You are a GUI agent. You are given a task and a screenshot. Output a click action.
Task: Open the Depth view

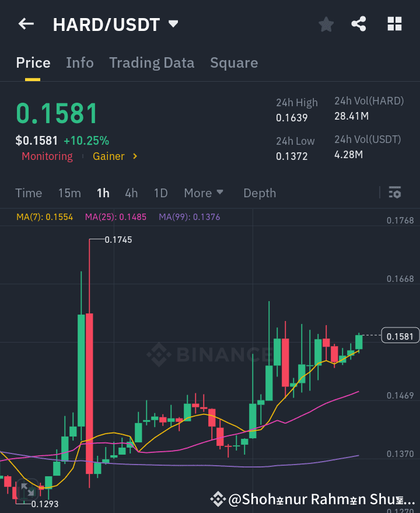(x=260, y=193)
